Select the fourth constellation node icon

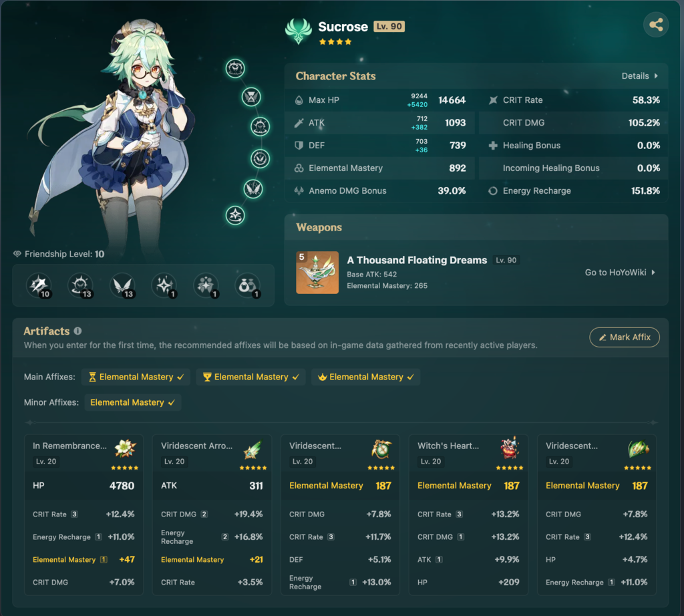[x=260, y=158]
